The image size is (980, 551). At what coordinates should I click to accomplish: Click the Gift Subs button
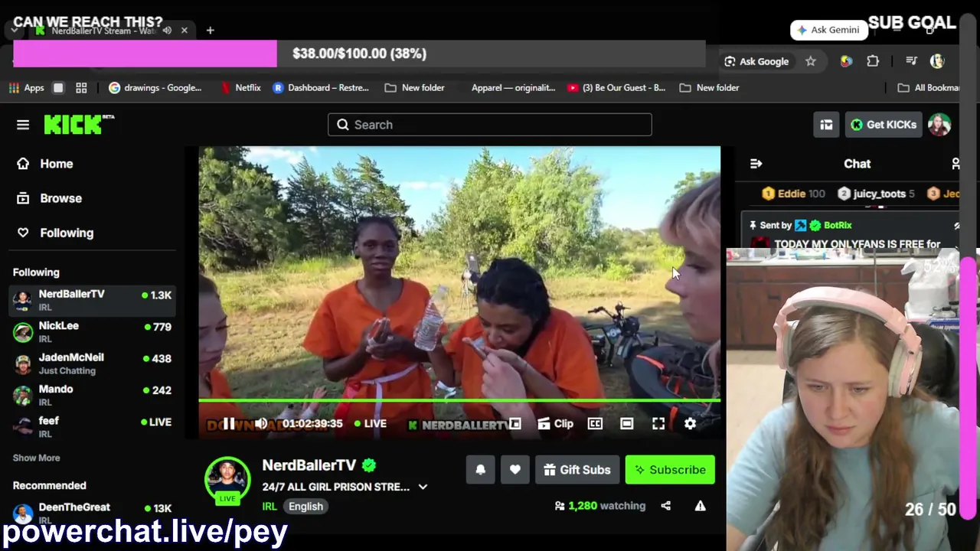(577, 470)
